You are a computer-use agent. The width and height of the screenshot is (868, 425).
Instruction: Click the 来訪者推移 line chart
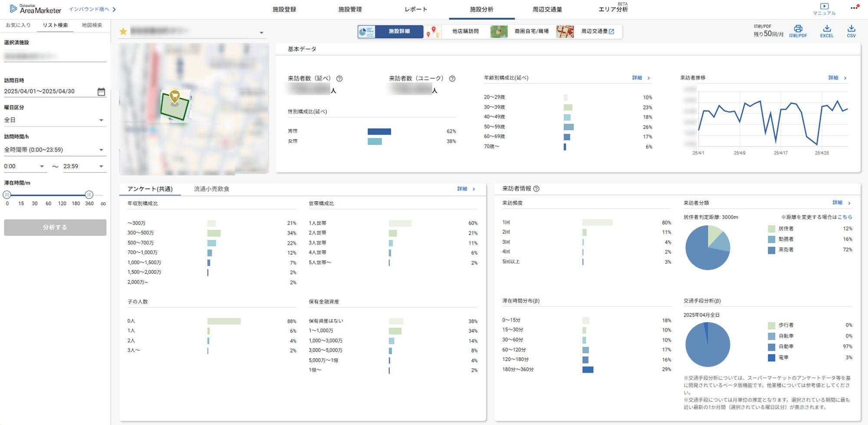coord(772,120)
